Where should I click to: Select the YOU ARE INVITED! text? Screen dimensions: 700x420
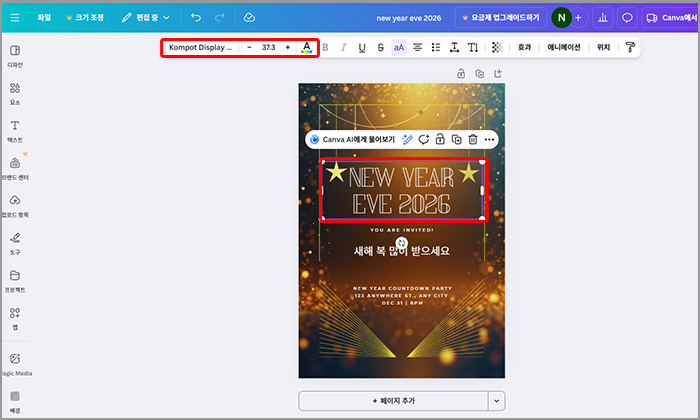coord(402,230)
